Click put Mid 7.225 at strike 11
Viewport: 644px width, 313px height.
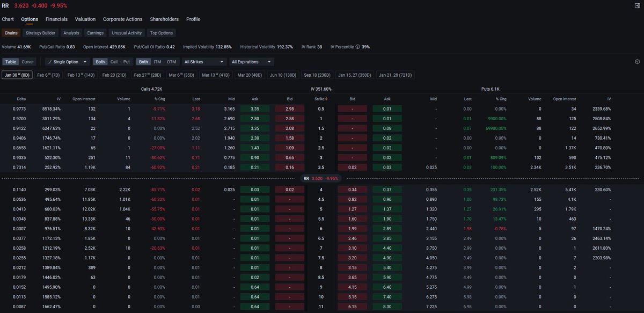point(431,305)
